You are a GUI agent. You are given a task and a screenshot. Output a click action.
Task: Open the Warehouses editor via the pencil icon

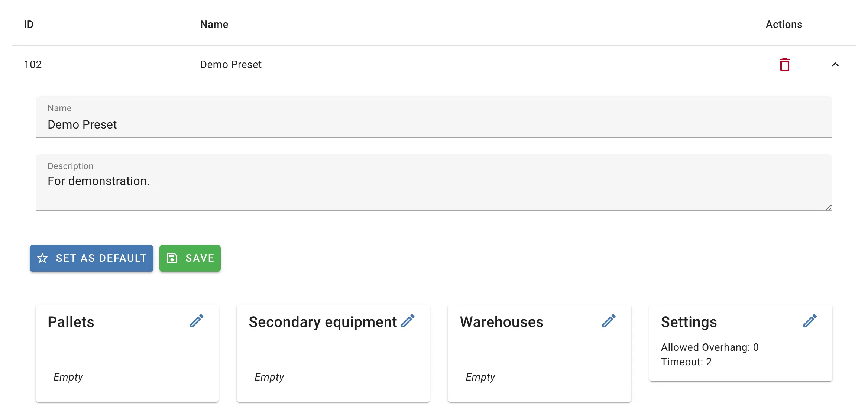609,321
